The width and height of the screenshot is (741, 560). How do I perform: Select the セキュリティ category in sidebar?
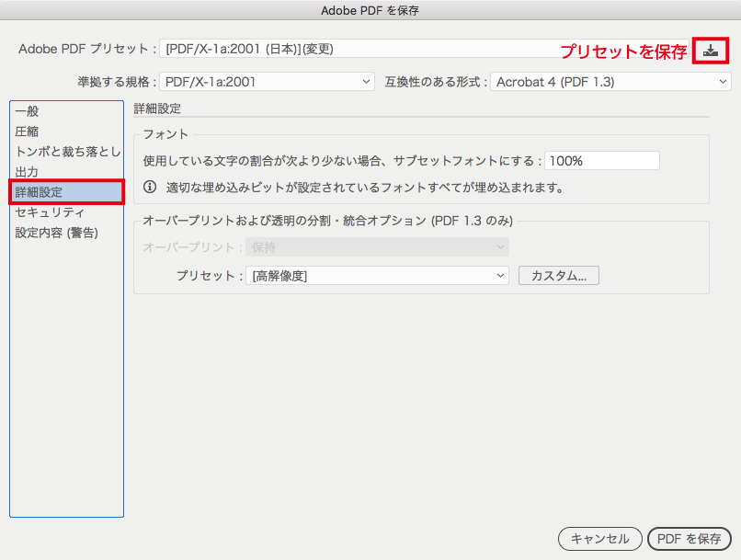point(66,212)
